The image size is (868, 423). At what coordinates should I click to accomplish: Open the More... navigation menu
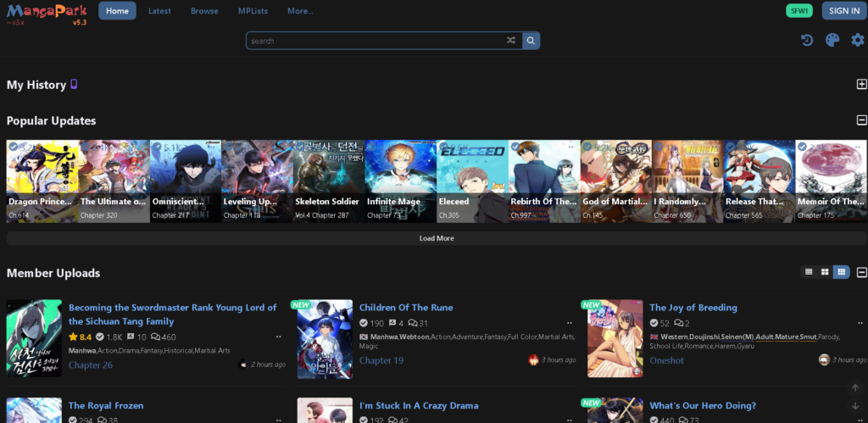(x=300, y=10)
